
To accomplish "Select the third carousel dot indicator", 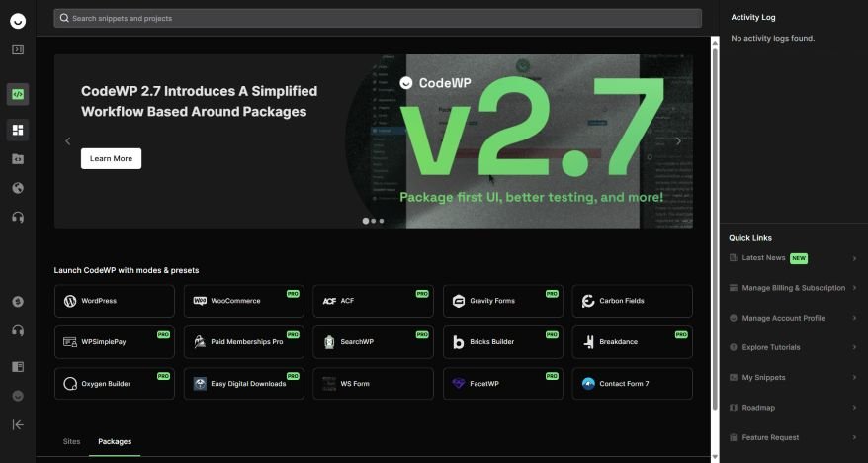I will [382, 221].
